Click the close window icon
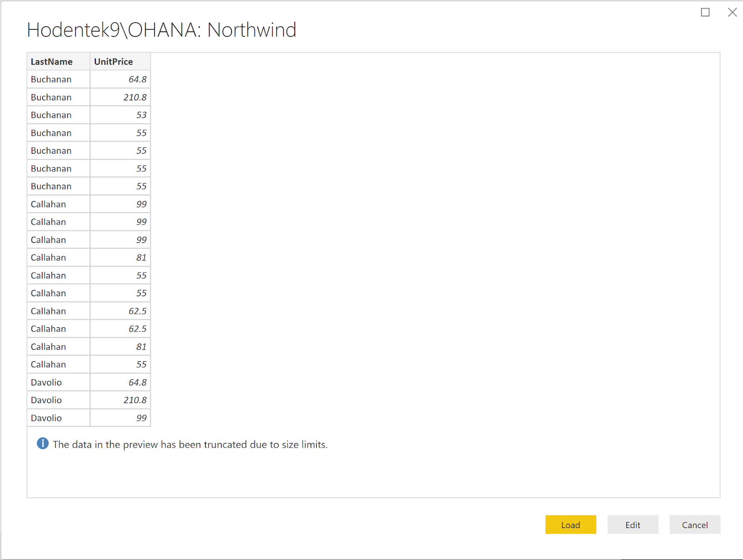Viewport: 743px width, 560px height. point(732,13)
